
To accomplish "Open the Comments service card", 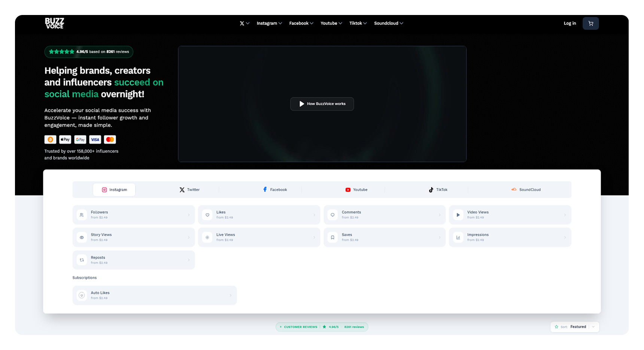I will (385, 215).
